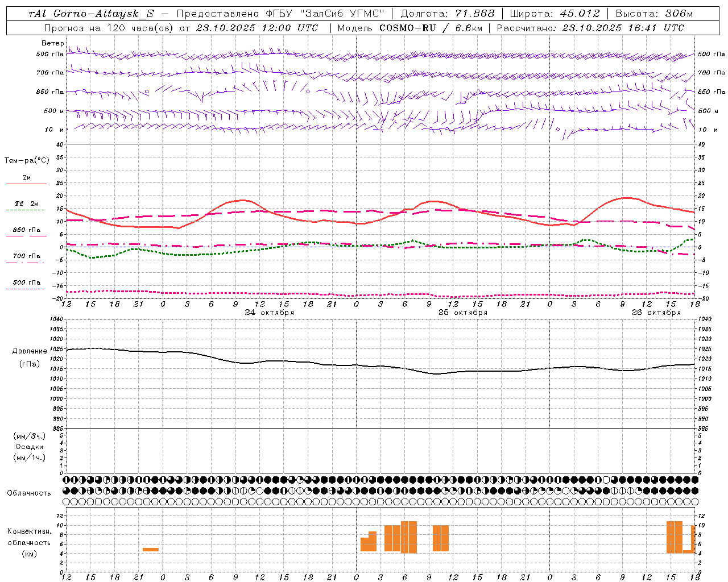Image resolution: width=728 pixels, height=582 pixels.
Task: Click the Широта: 45.012 value
Action: tap(555, 14)
